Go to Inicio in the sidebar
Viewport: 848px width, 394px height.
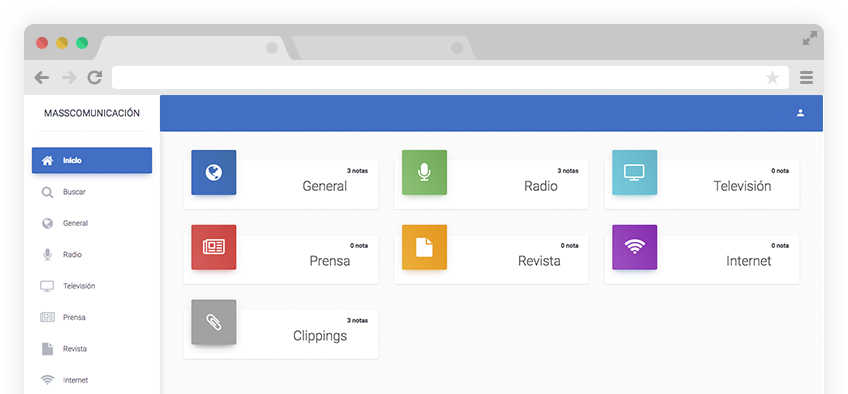[x=92, y=161]
